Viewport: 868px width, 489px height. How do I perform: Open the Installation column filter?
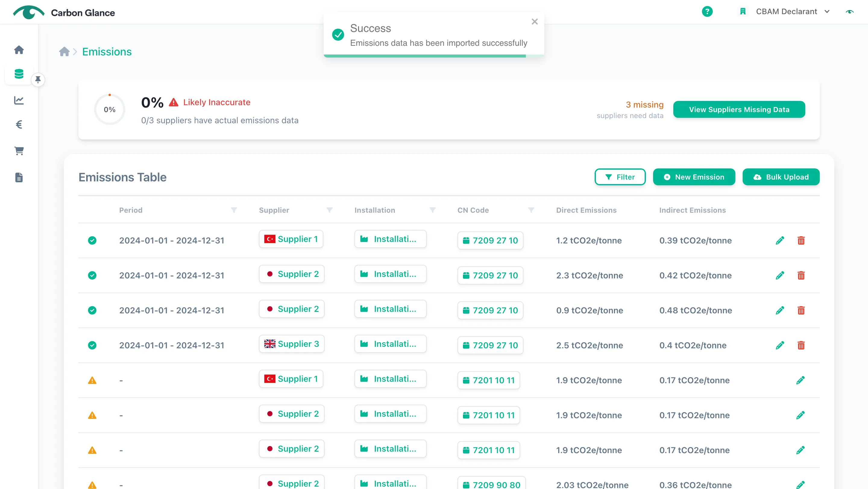(x=433, y=210)
